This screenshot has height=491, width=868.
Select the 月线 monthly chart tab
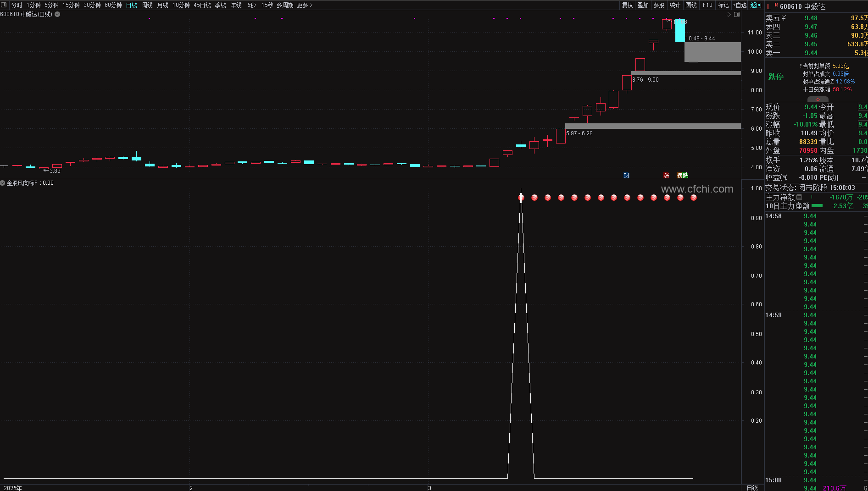coord(163,5)
